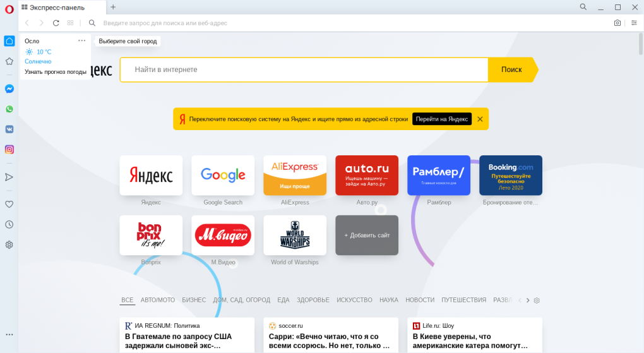644x353 pixels.
Task: Click the Осло city name
Action: (32, 41)
